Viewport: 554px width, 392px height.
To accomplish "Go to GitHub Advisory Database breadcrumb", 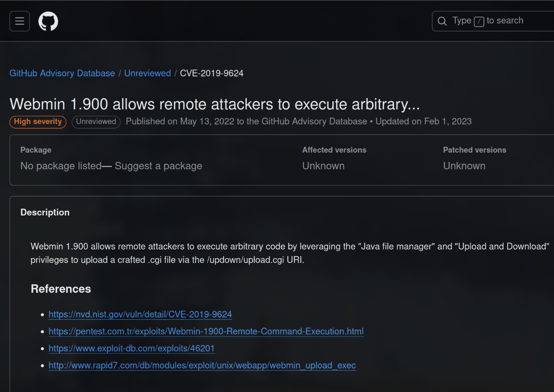I will pos(62,73).
